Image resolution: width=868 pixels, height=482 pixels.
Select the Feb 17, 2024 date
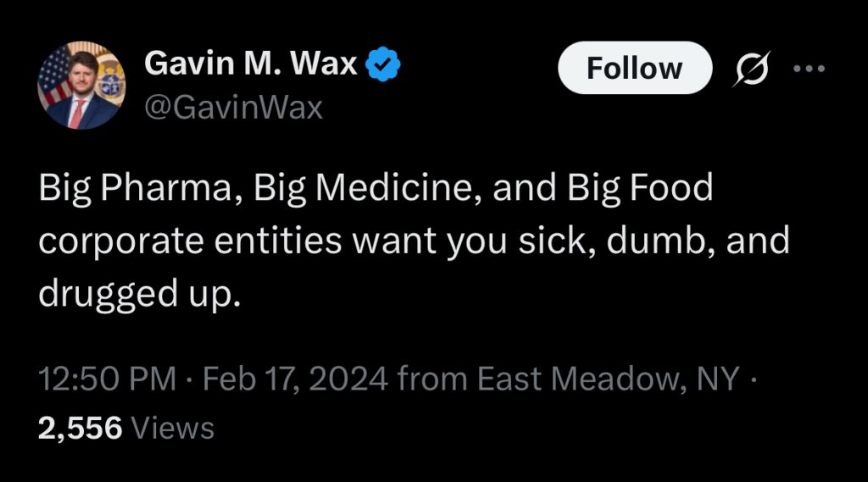(x=295, y=379)
